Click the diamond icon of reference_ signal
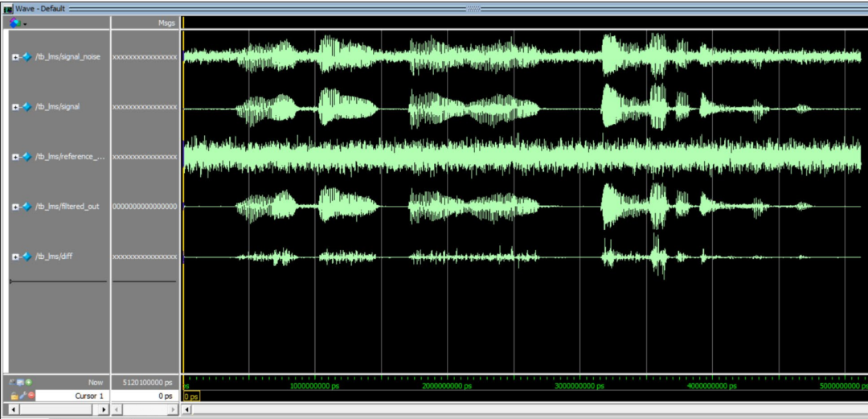This screenshot has width=868, height=419. 27,157
